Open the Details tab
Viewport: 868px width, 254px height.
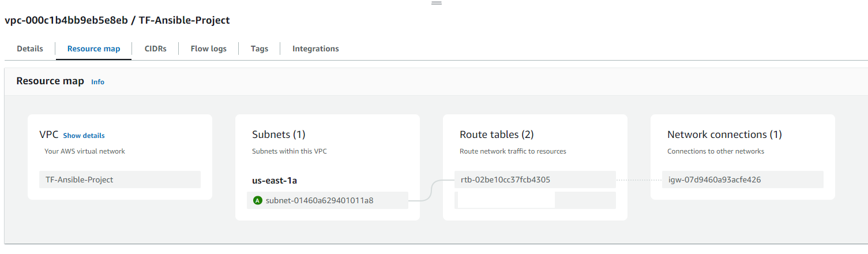coord(30,48)
